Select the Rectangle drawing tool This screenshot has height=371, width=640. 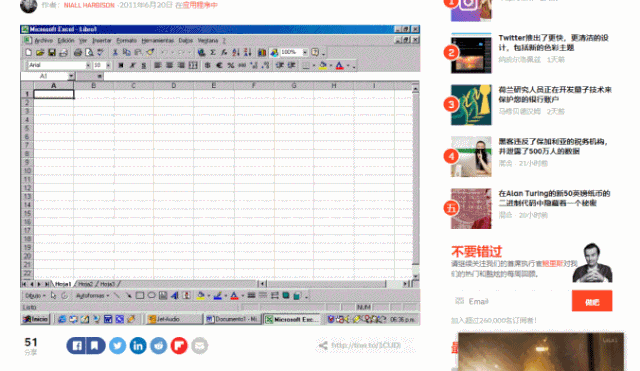[x=140, y=295]
